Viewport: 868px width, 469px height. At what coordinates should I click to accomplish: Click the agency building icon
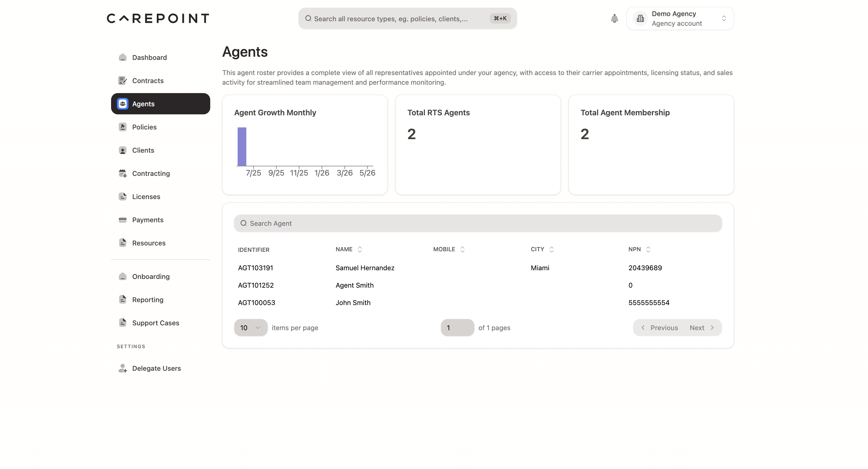pyautogui.click(x=640, y=19)
